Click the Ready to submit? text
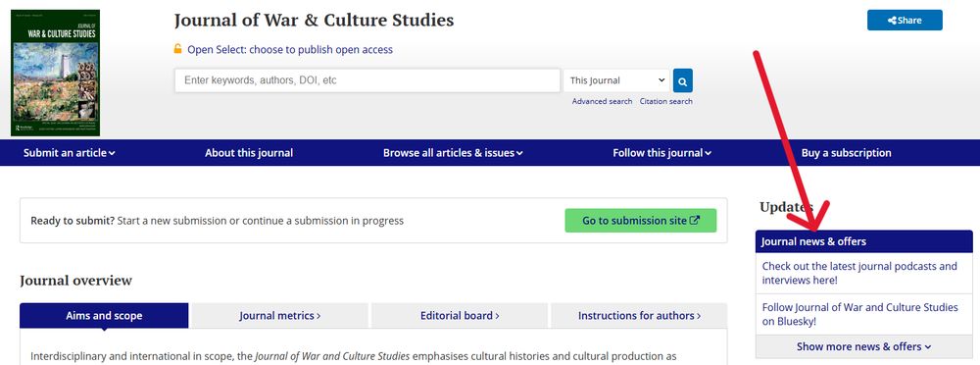 pyautogui.click(x=73, y=221)
